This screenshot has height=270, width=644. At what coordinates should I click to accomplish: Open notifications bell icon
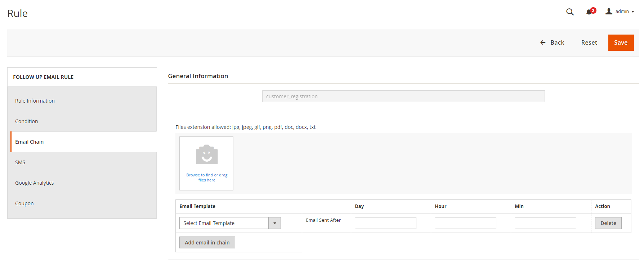(589, 12)
